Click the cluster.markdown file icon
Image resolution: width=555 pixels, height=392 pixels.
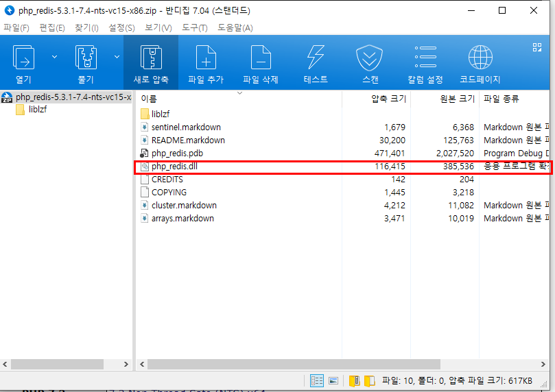click(x=145, y=206)
